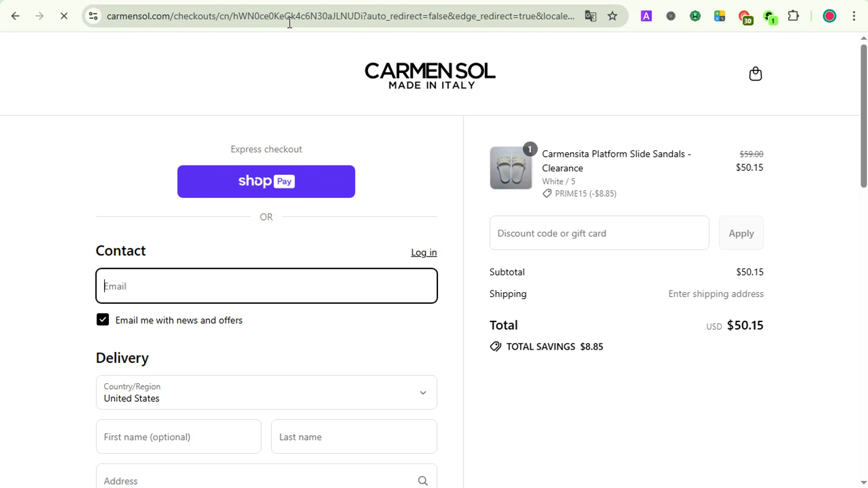Click the Carmen Sol logo

[x=430, y=76]
